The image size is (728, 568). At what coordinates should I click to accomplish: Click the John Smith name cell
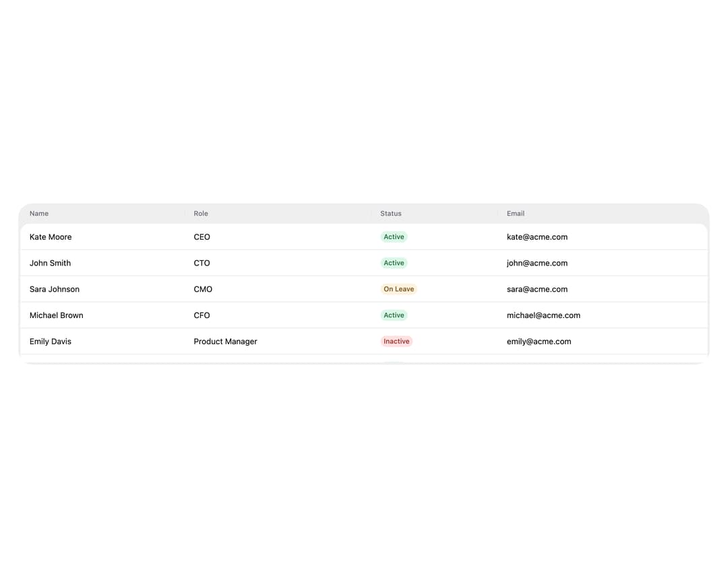(50, 263)
